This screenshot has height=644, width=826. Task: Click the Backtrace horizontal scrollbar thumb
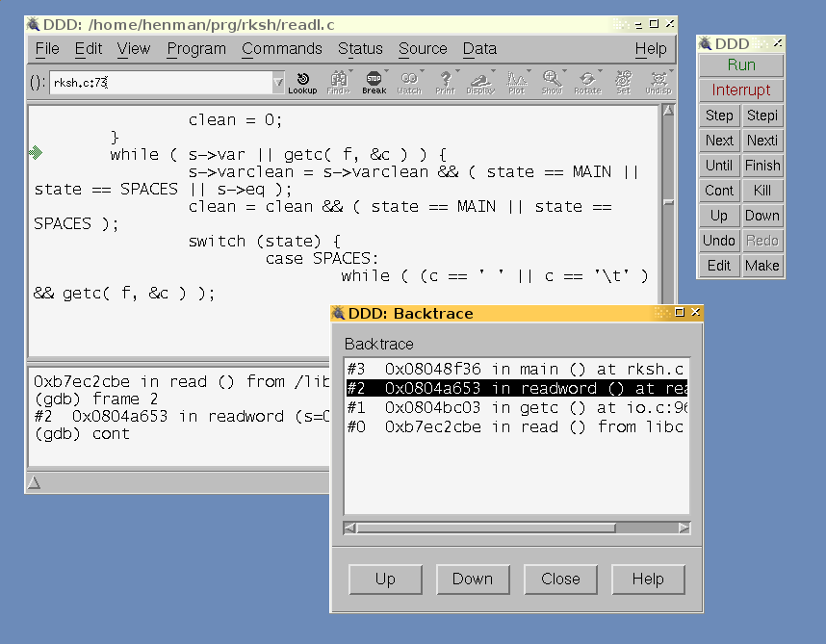(x=486, y=528)
